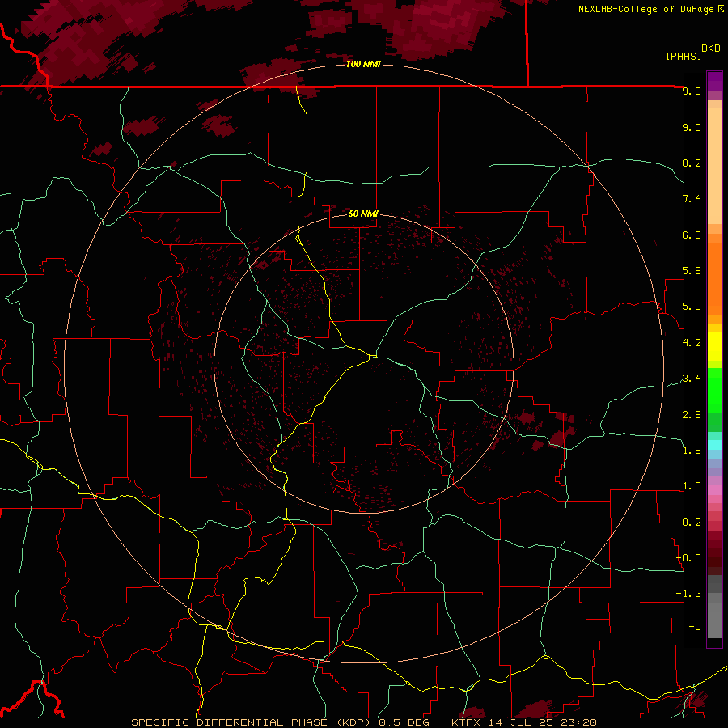Click the DKD units label above the color bar
The image size is (728, 728).
711,49
